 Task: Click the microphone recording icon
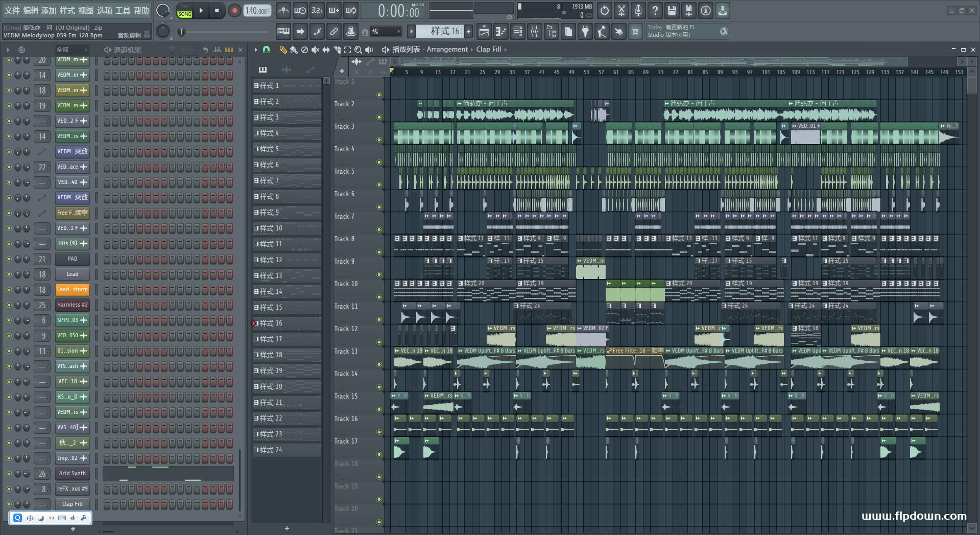[638, 10]
